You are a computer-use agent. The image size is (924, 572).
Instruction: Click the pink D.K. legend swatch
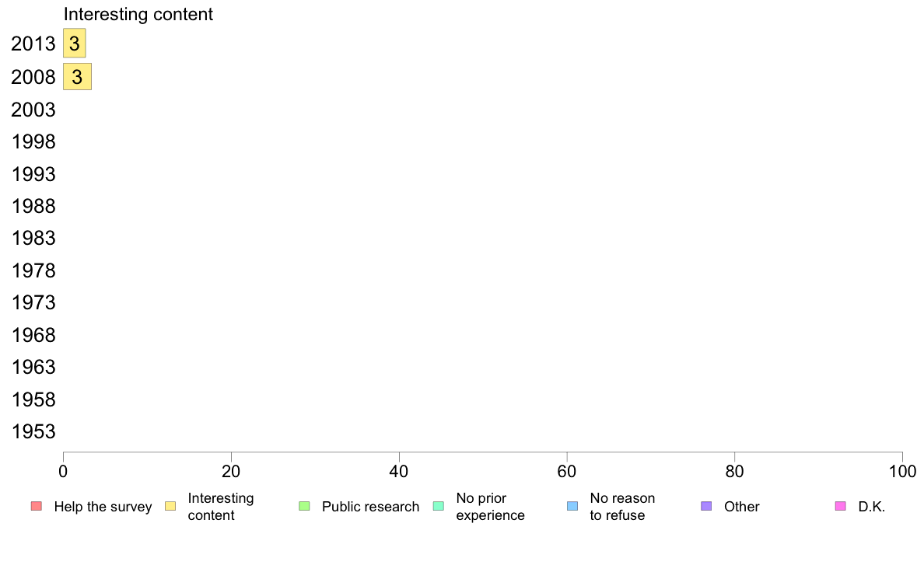(x=840, y=507)
